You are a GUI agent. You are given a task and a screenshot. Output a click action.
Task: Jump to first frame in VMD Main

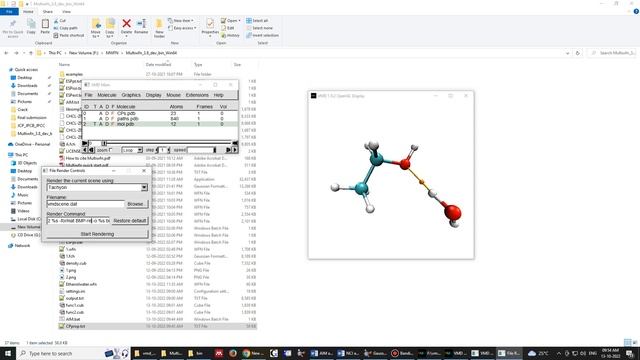[x=85, y=143]
